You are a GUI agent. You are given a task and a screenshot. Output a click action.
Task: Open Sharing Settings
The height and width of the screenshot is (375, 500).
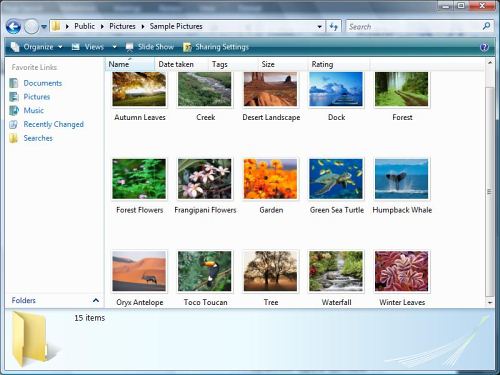point(216,47)
